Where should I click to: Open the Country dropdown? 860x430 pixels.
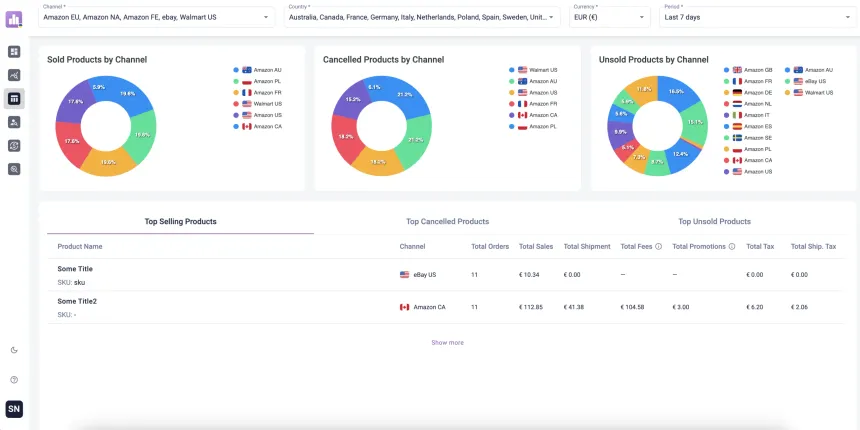click(x=422, y=17)
